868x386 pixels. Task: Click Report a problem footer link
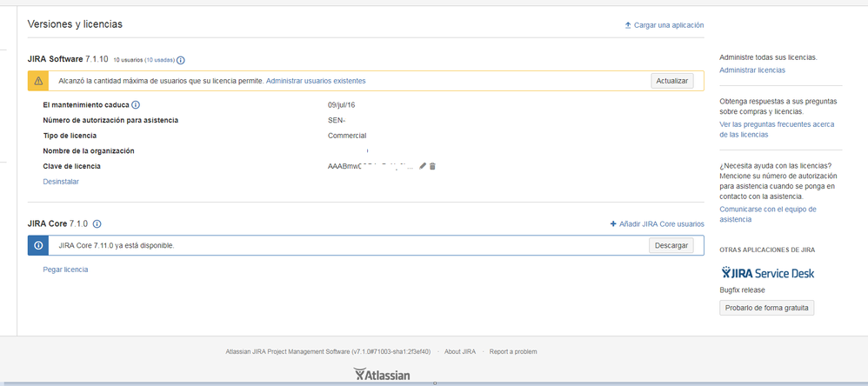pyautogui.click(x=512, y=352)
